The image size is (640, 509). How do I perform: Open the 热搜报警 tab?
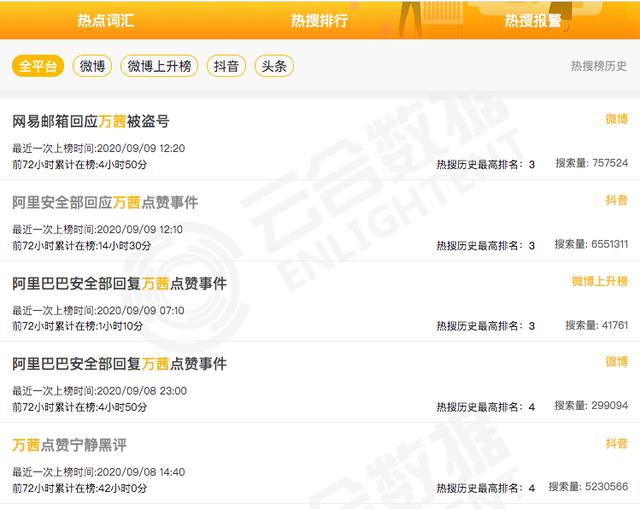coord(533,20)
